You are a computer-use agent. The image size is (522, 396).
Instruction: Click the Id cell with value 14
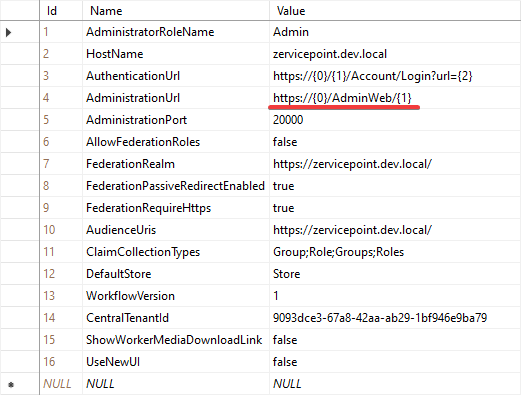click(x=61, y=318)
